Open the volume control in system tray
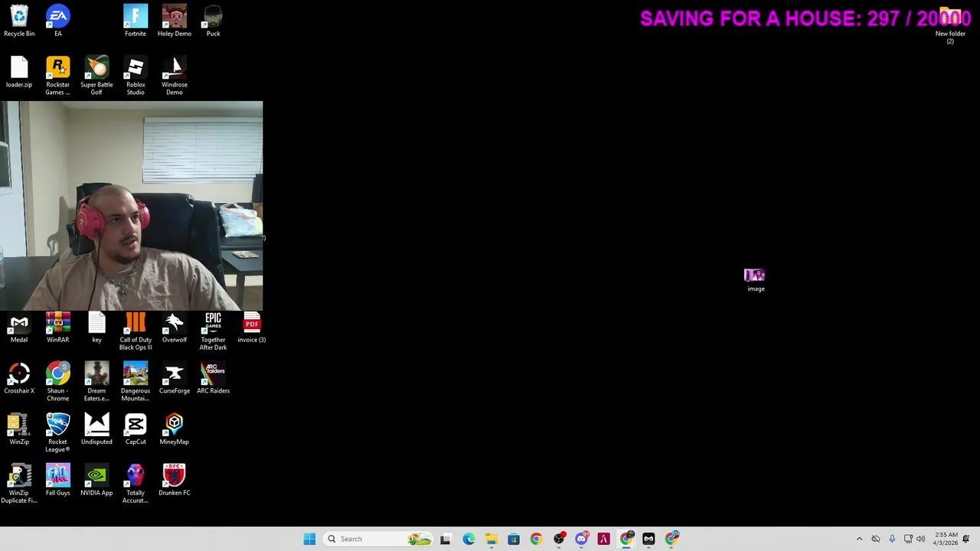 pyautogui.click(x=920, y=539)
